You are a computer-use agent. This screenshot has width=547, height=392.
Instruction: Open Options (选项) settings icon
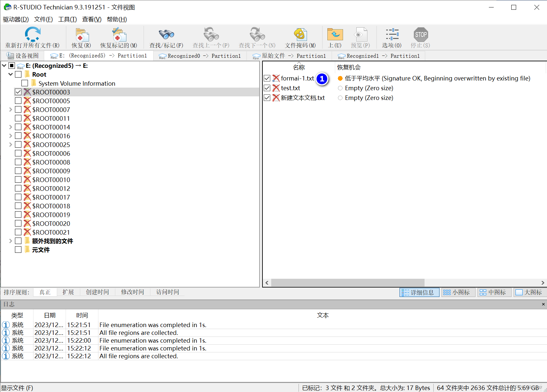pyautogui.click(x=392, y=34)
